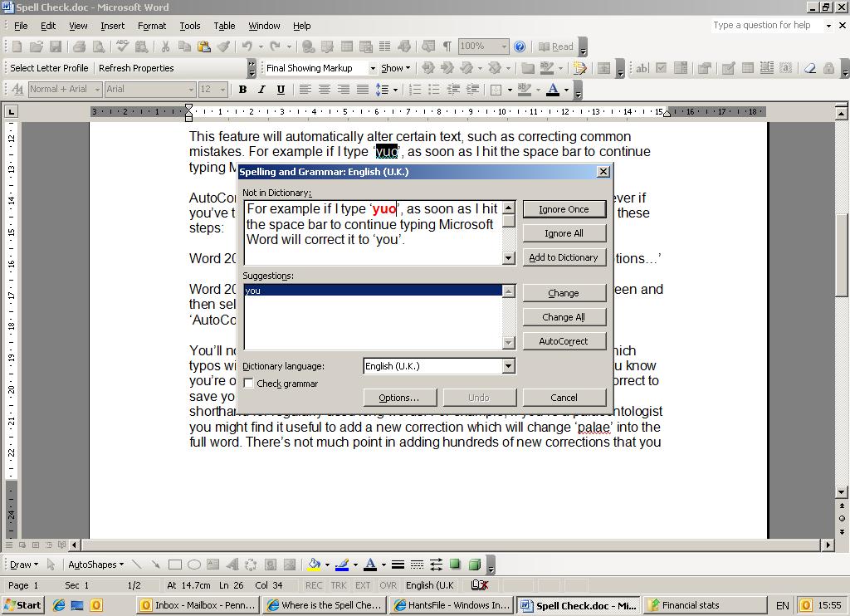Open spelling Options... button
The width and height of the screenshot is (850, 616).
pyautogui.click(x=399, y=398)
